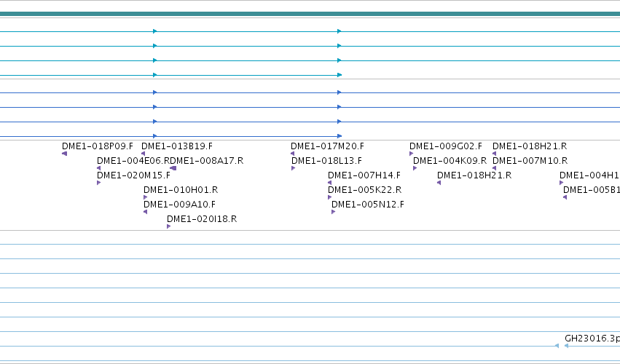The width and height of the screenshot is (620, 364).
Task: Click the arrowhead marker beneath DME1-018P09.F
Action: [x=64, y=154]
